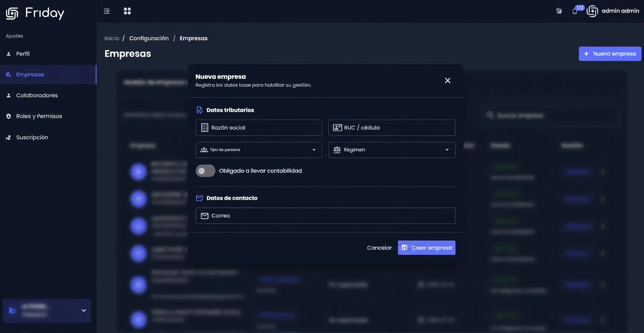
Task: Click the Empresas breadcrumb text
Action: (193, 38)
